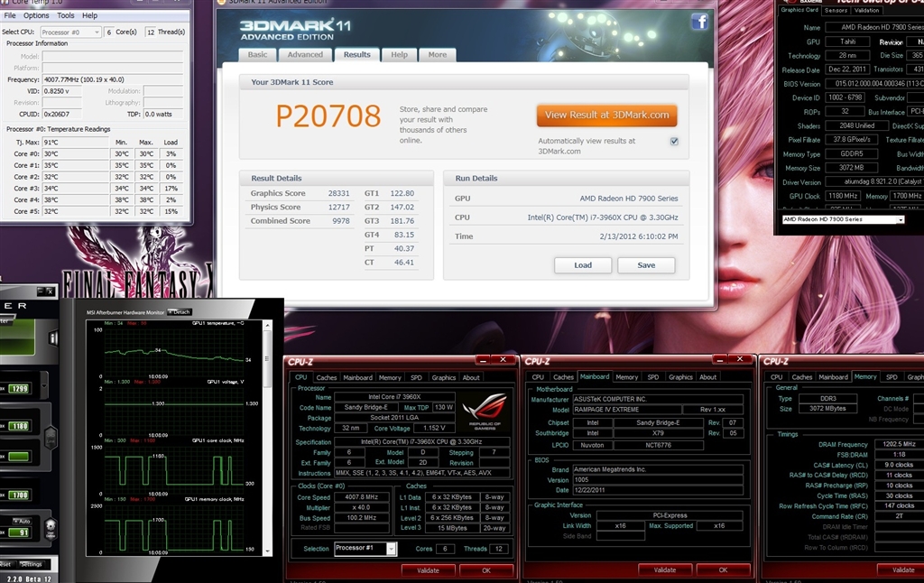This screenshot has height=583, width=924.
Task: Click the Hardware Monitor scrollbar thumb
Action: 267,358
